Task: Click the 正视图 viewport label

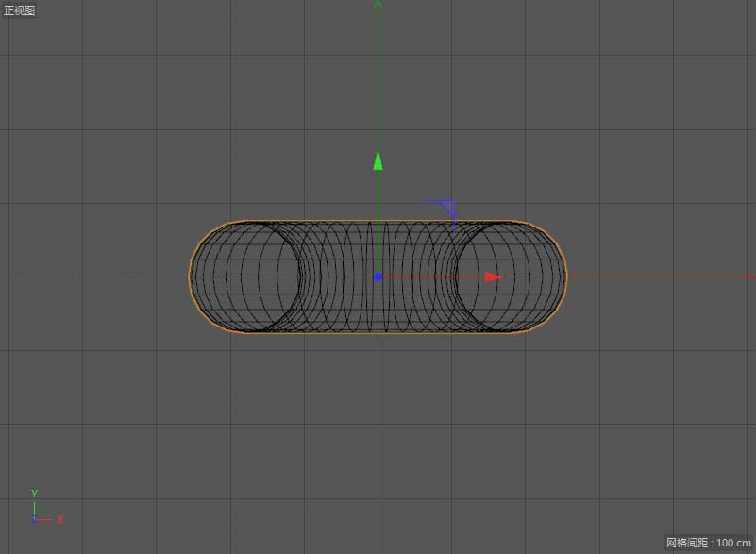Action: coord(19,10)
